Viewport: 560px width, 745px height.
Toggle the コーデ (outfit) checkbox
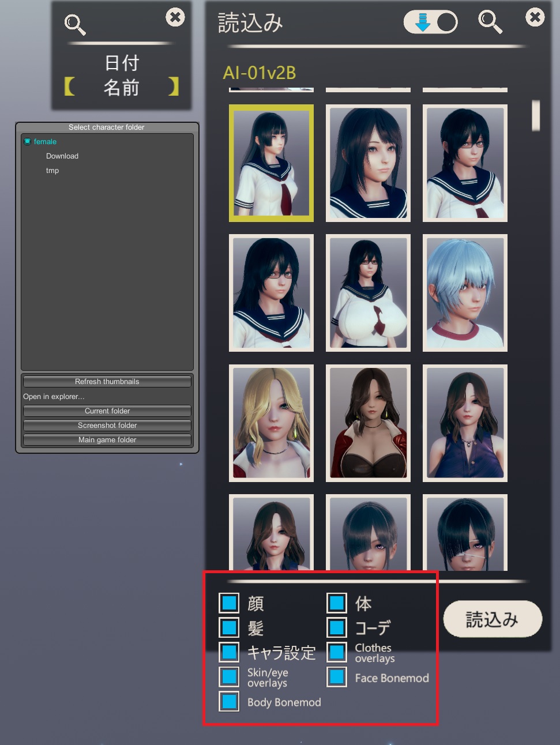(337, 627)
